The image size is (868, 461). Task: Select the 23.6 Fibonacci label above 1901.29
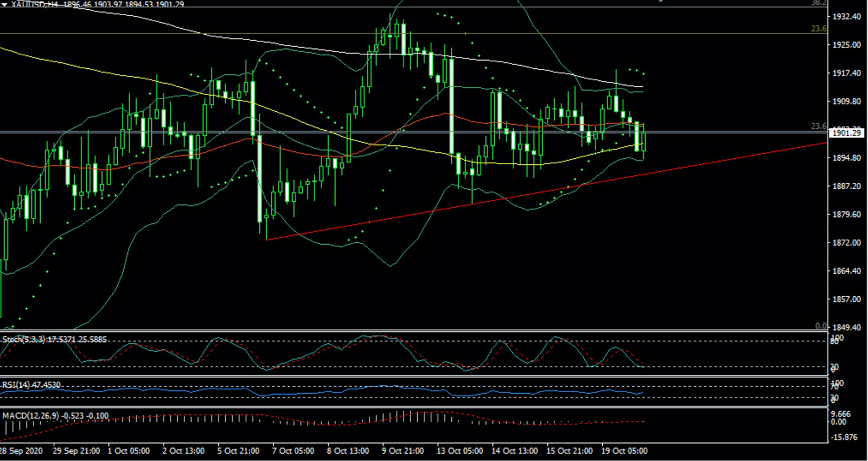coord(819,126)
